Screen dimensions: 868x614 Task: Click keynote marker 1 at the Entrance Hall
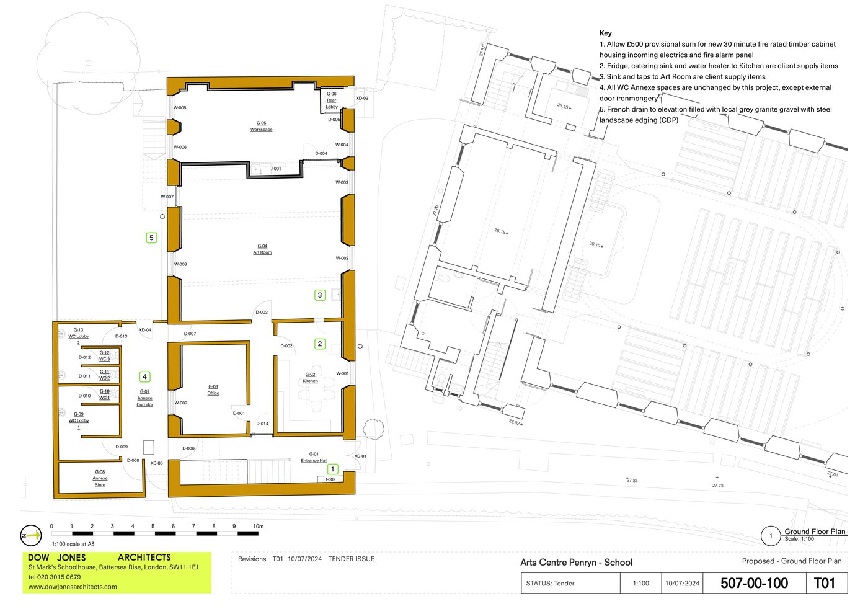pos(334,469)
